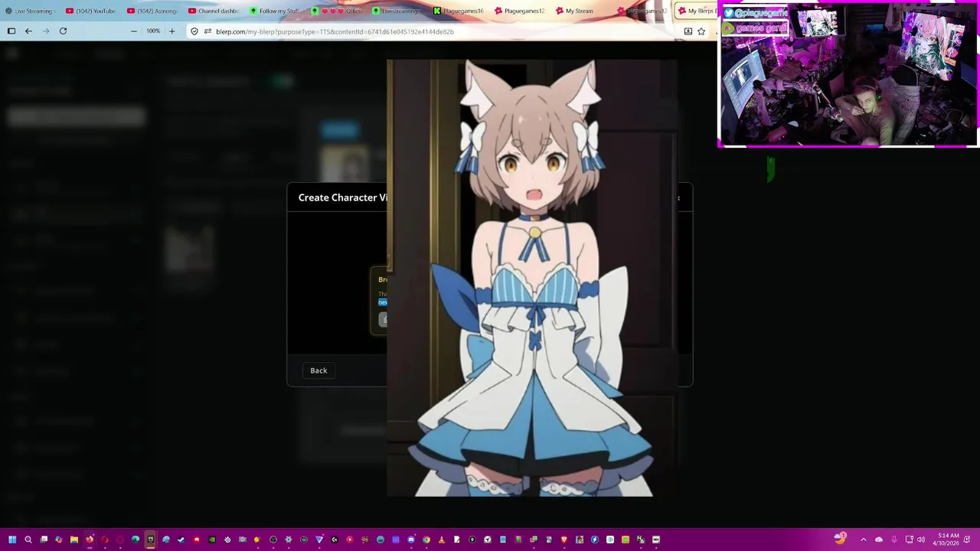
Task: Open the Windows Start menu
Action: click(x=12, y=540)
